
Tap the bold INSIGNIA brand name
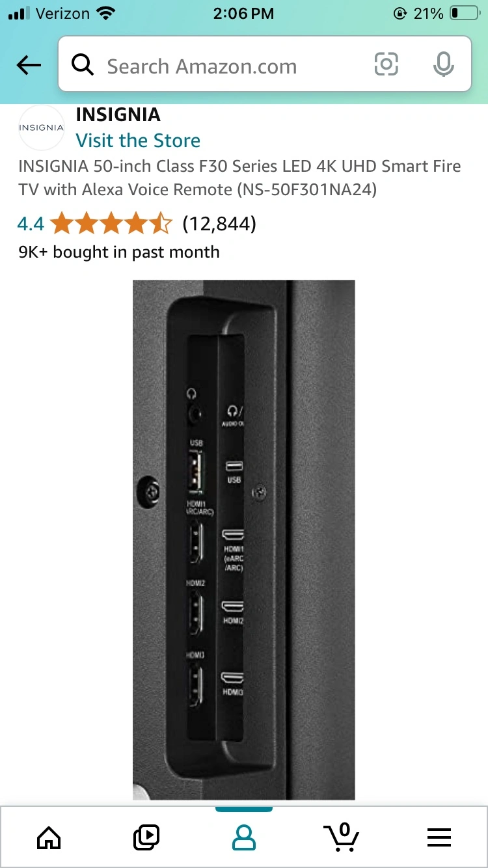[x=118, y=115]
